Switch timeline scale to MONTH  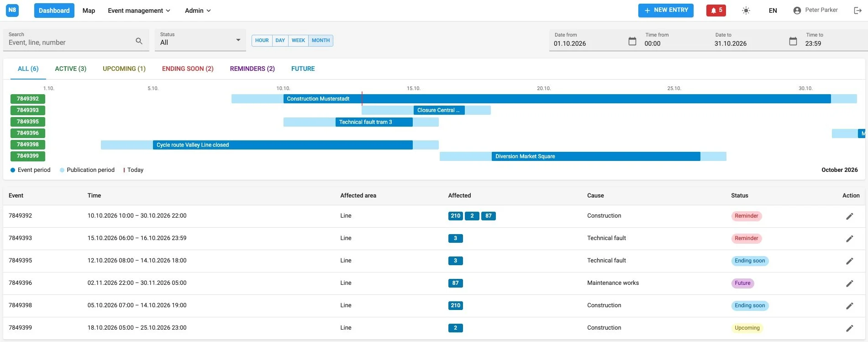(321, 41)
